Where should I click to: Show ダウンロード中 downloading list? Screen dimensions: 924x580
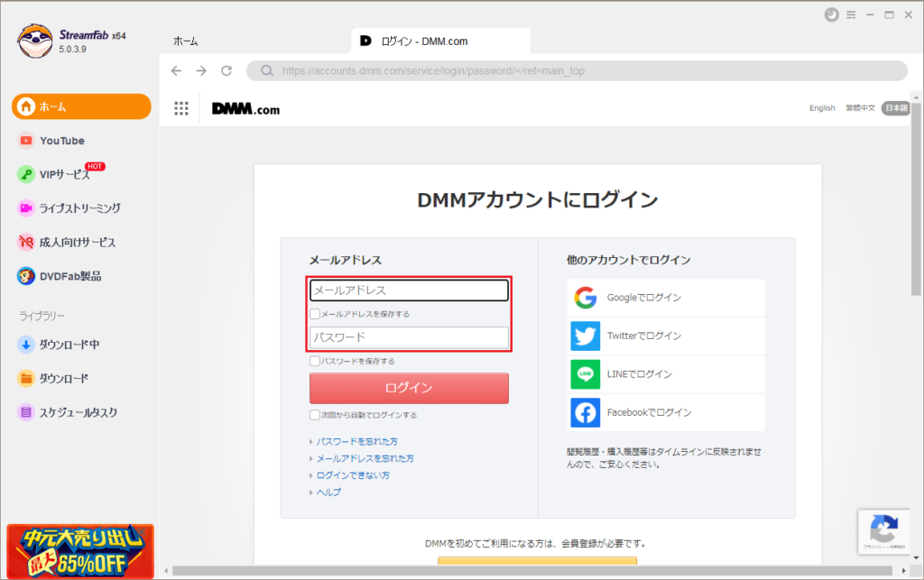(x=59, y=345)
